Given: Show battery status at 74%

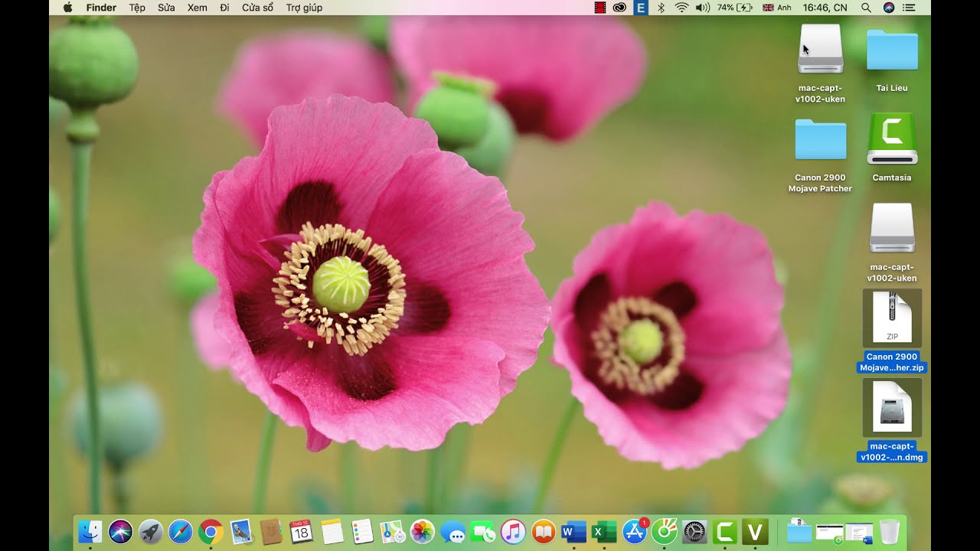Looking at the screenshot, I should tap(735, 8).
